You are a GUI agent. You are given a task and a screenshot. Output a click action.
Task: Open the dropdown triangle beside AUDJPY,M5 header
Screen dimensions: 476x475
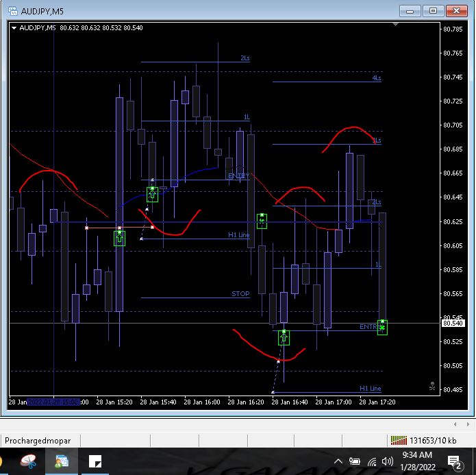click(x=14, y=28)
